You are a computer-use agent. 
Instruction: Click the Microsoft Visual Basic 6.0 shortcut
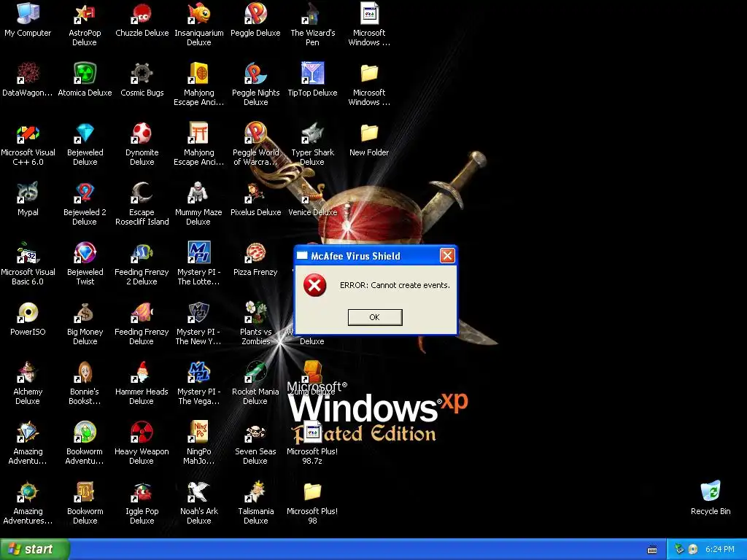[28, 253]
